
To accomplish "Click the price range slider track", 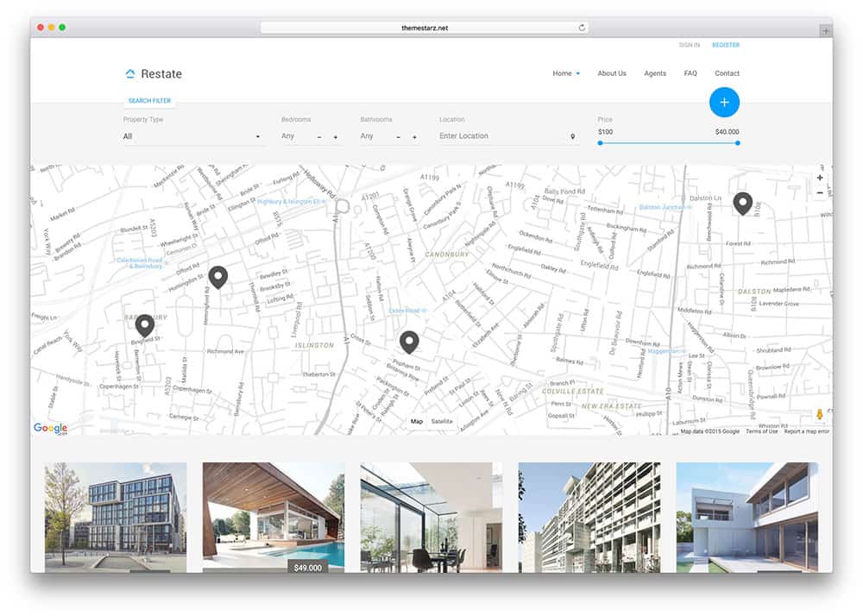I will click(669, 143).
